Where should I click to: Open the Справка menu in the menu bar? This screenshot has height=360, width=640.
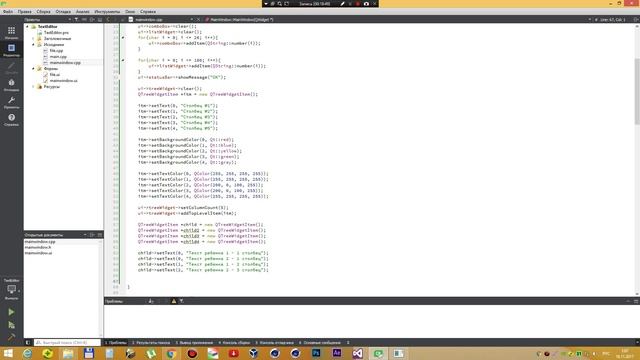tap(148, 11)
